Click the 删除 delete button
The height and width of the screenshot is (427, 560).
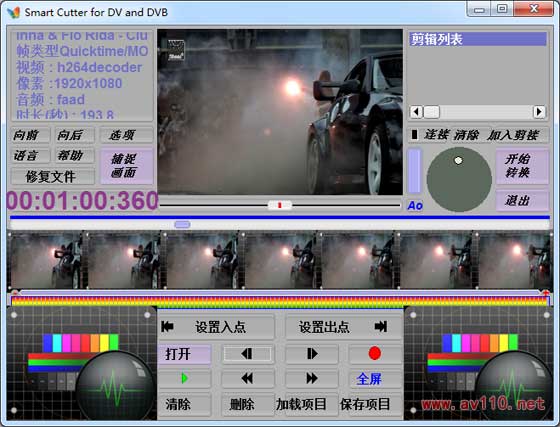[248, 404]
